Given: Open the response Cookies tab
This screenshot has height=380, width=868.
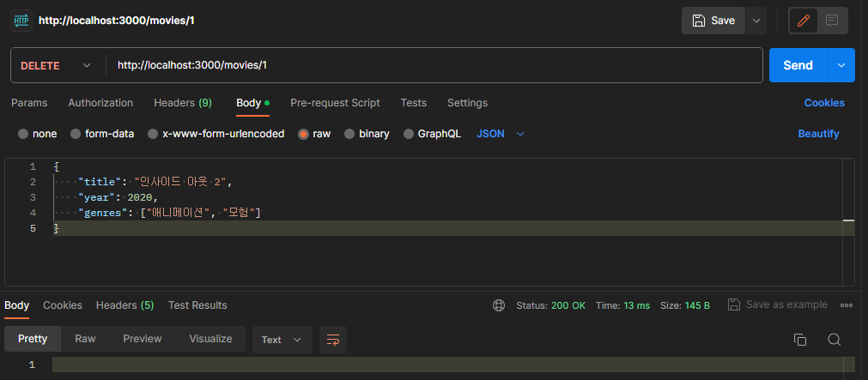Looking at the screenshot, I should [x=63, y=305].
